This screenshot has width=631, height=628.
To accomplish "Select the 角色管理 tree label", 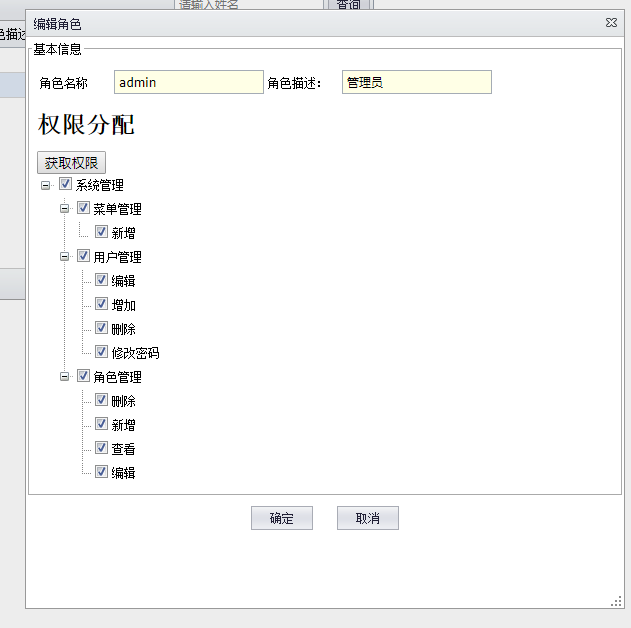I will pyautogui.click(x=118, y=377).
